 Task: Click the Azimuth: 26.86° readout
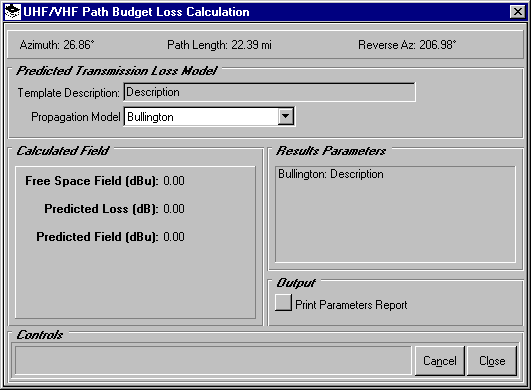(x=57, y=45)
